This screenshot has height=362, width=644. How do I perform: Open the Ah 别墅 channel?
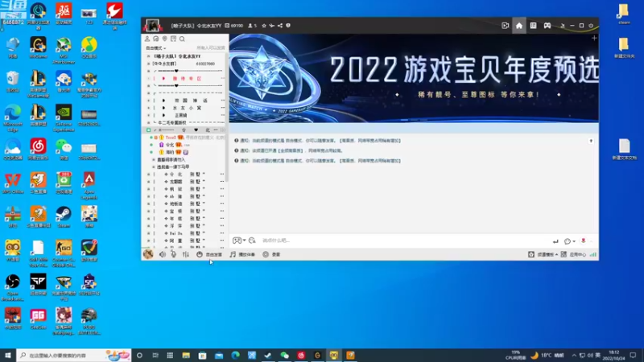185,196
